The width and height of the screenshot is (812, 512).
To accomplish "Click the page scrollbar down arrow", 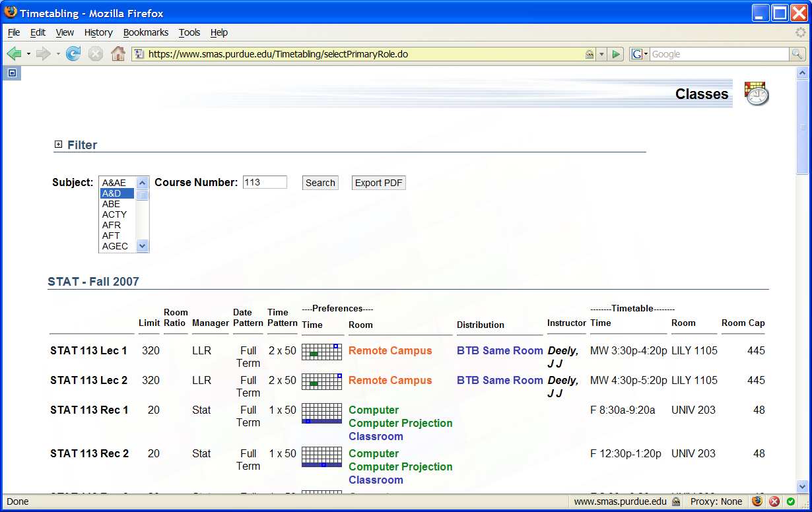I will point(802,487).
